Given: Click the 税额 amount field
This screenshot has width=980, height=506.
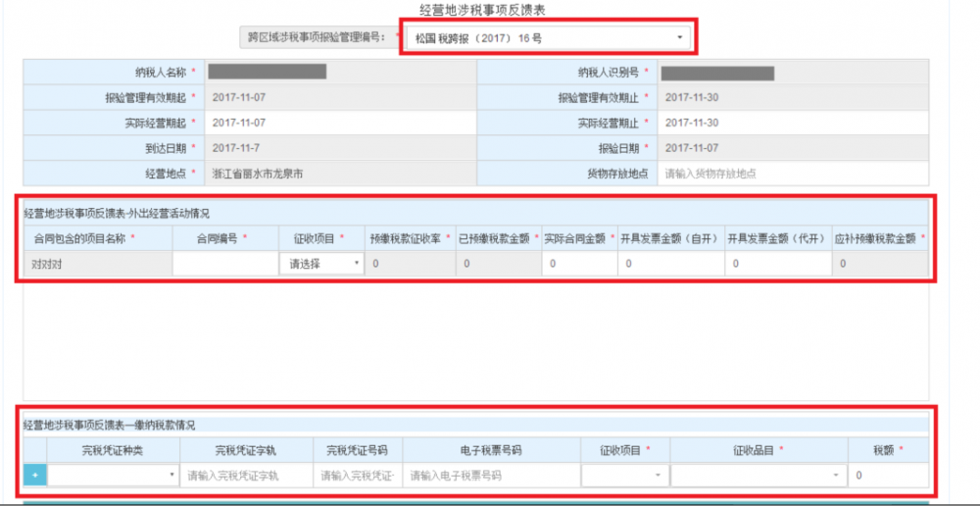Looking at the screenshot, I should point(888,476).
